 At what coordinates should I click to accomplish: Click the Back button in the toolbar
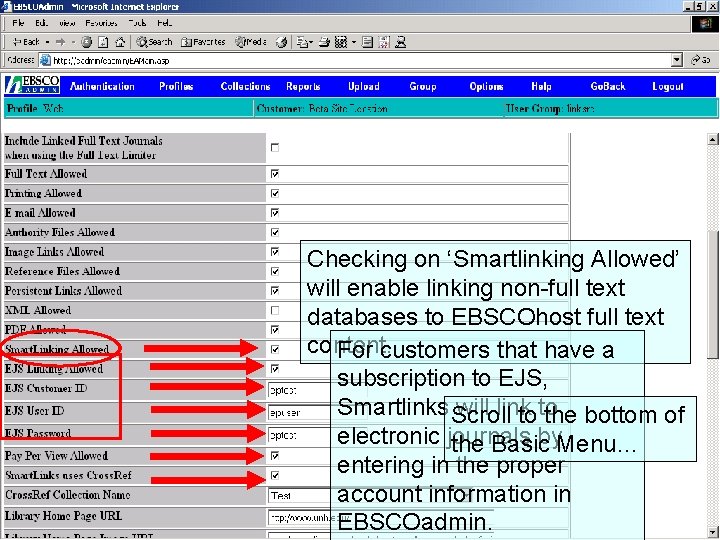(x=26, y=42)
